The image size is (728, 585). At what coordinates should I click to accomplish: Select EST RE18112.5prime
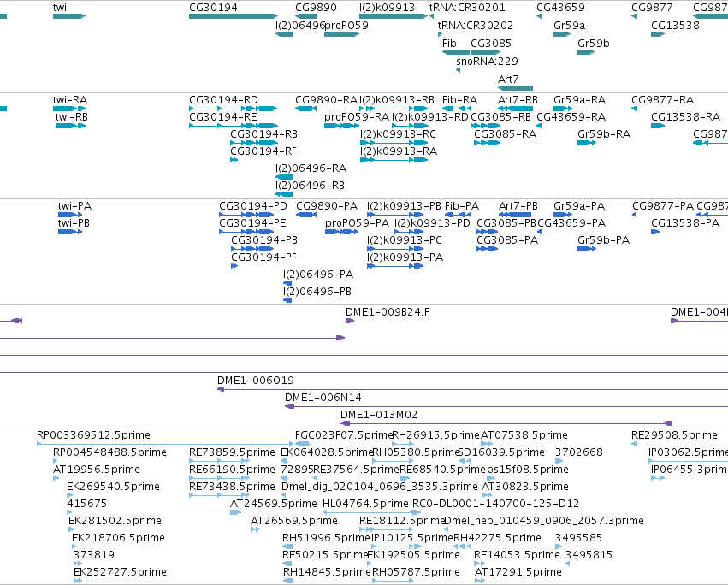[x=386, y=529]
